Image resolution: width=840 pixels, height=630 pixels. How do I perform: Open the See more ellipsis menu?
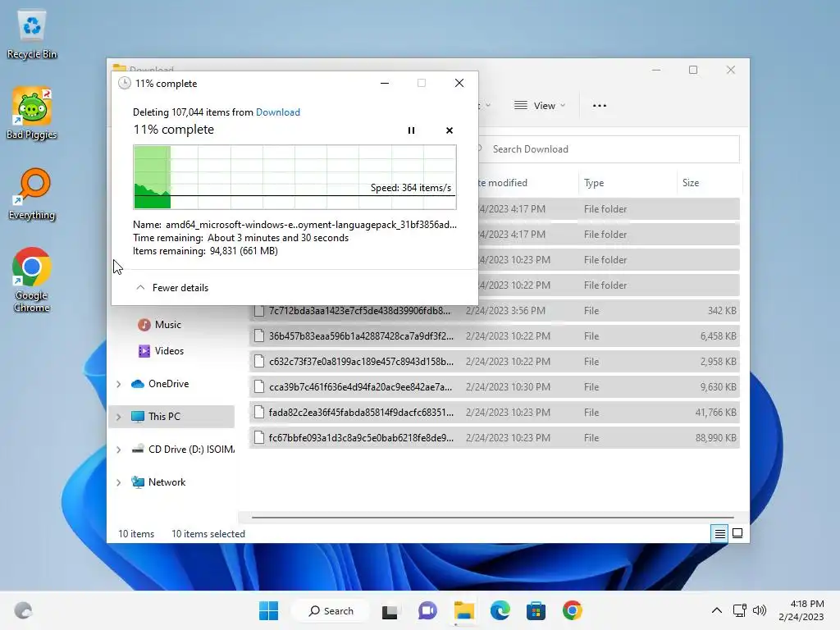point(600,106)
